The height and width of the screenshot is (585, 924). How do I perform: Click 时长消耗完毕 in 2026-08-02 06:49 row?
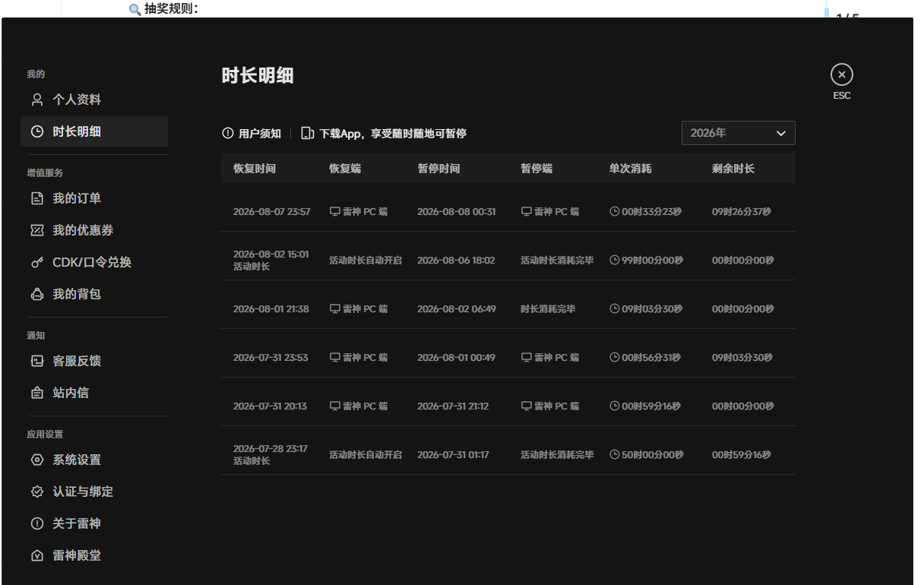click(548, 308)
